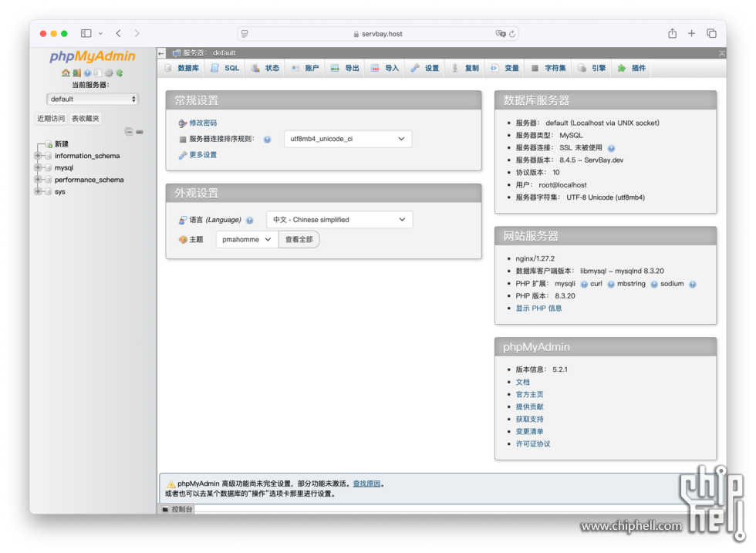
Task: Open the 许可证协议 link
Action: pos(533,444)
